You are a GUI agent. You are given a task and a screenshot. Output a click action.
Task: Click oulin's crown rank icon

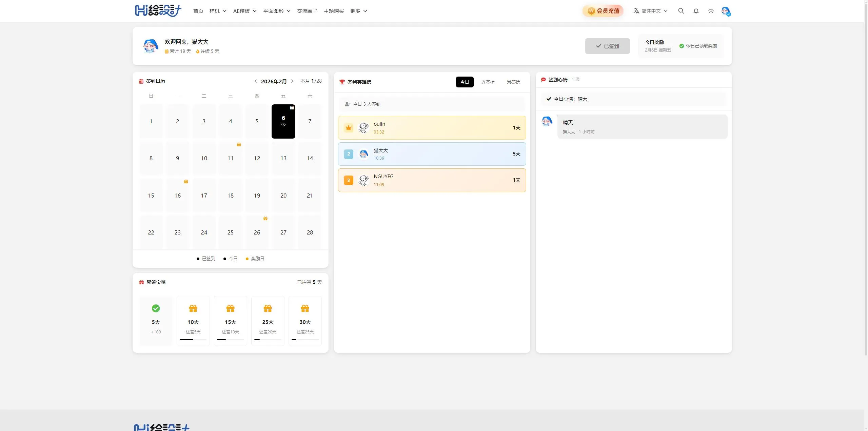(349, 128)
